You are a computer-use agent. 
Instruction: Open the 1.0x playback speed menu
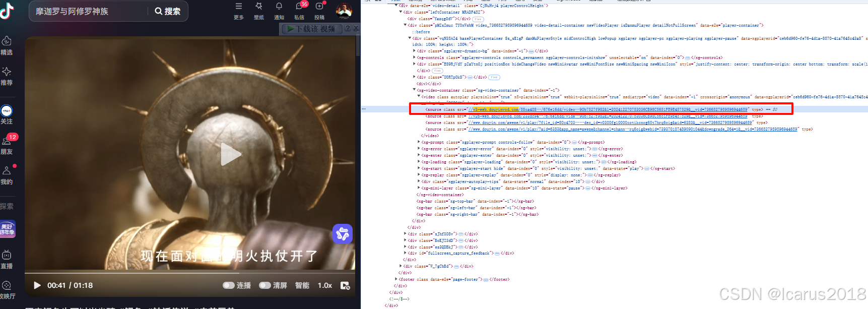coord(325,285)
